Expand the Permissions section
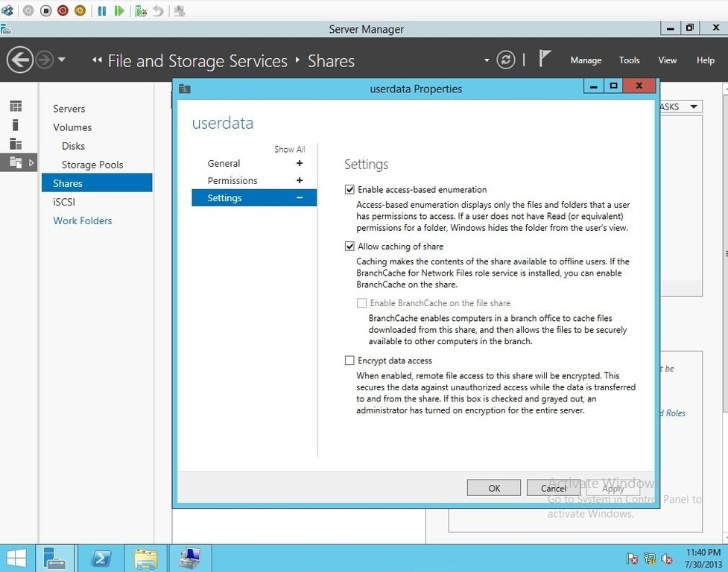The height and width of the screenshot is (572, 728). pos(299,180)
